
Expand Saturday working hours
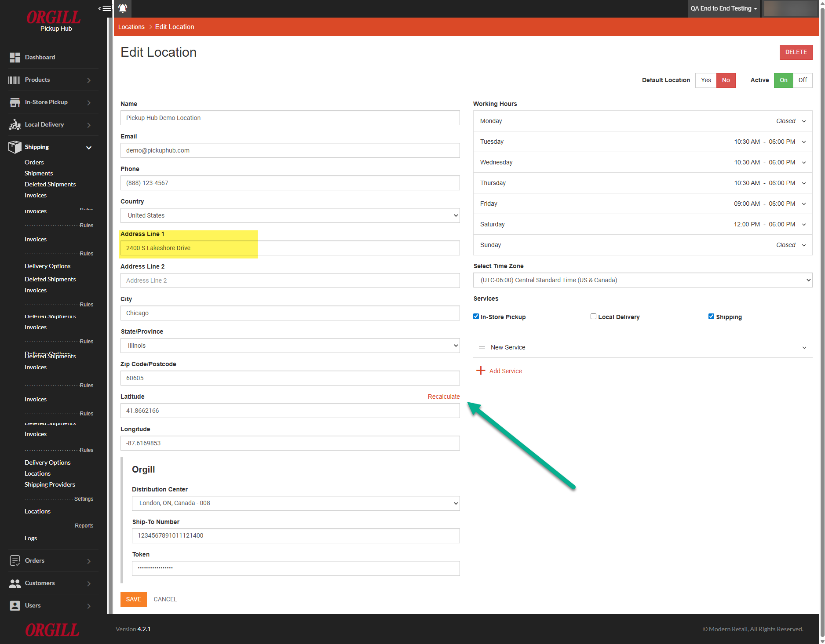coord(643,224)
